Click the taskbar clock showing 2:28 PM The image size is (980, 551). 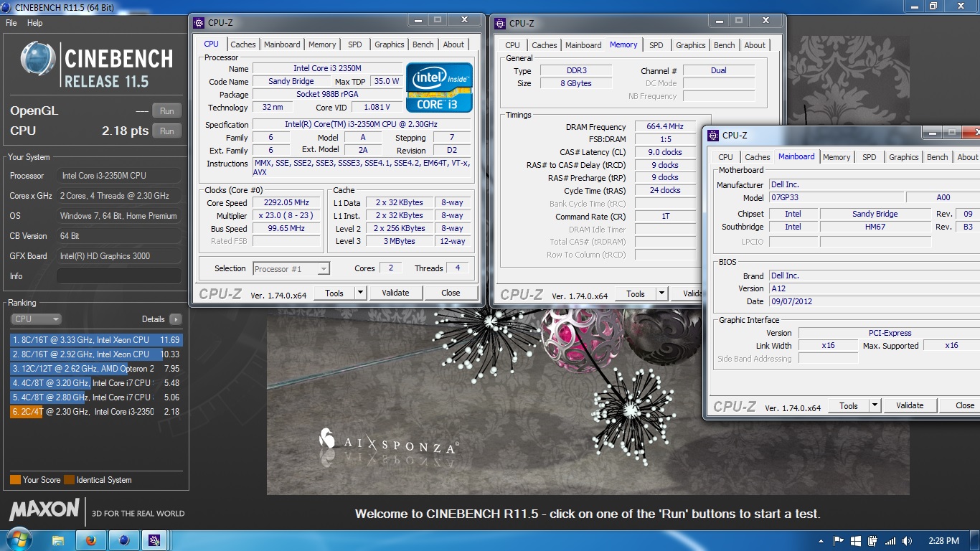click(943, 541)
